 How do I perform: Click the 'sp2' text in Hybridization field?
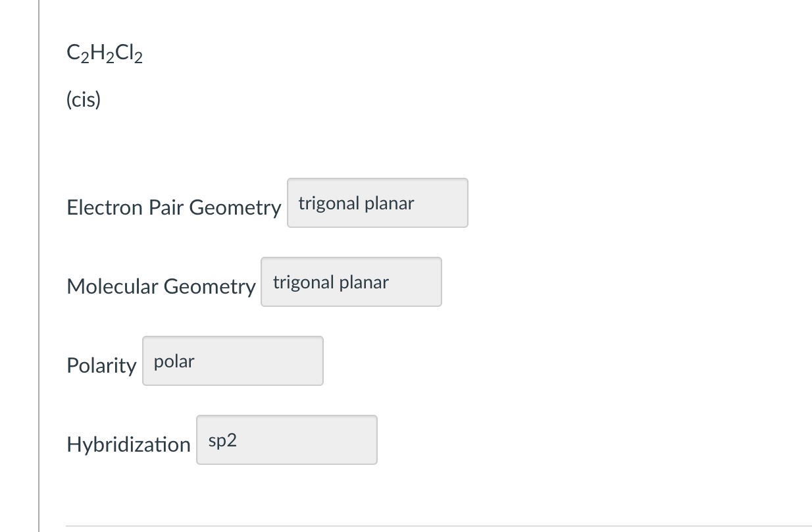point(222,441)
